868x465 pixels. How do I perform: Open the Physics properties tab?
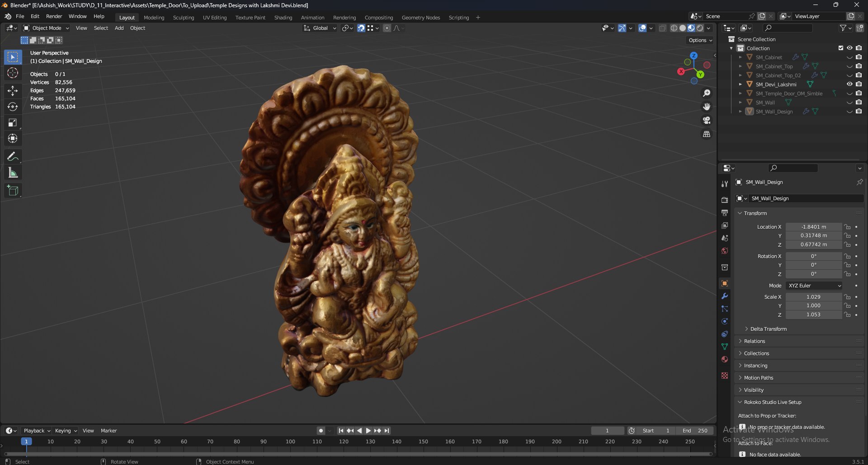pos(725,321)
